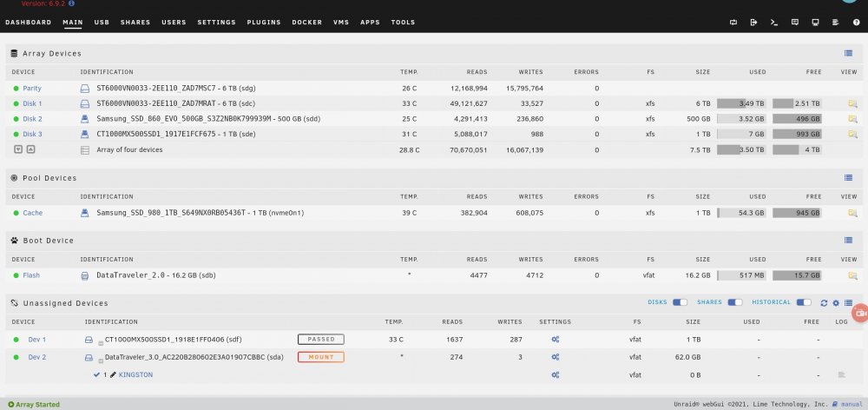Screen dimensions: 868x410
Task: Click the Flash used space bar 517 MB
Action: tap(742, 275)
